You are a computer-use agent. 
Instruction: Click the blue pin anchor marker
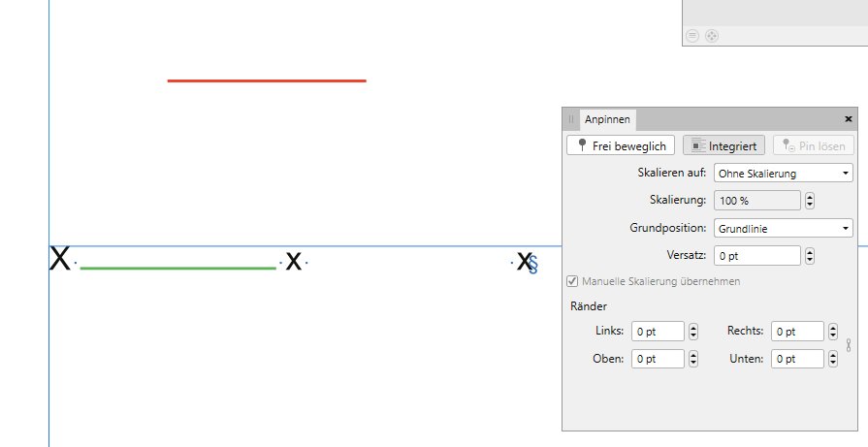[532, 265]
